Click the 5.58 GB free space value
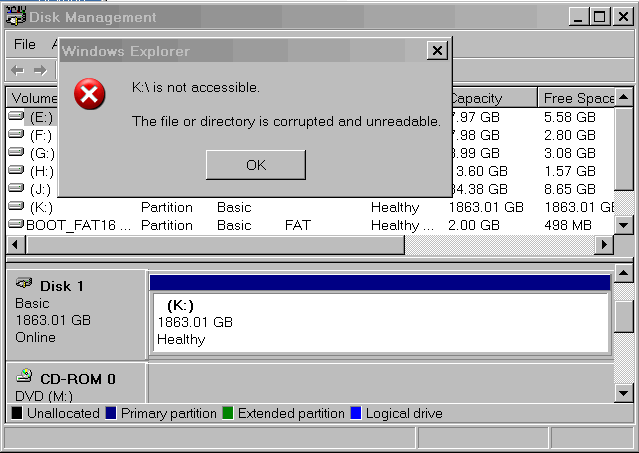The image size is (639, 453). (x=570, y=117)
